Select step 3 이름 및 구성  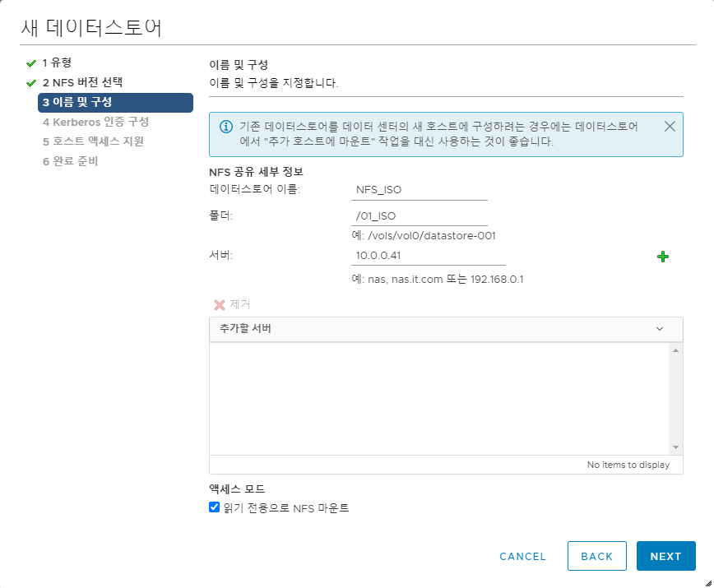click(115, 103)
